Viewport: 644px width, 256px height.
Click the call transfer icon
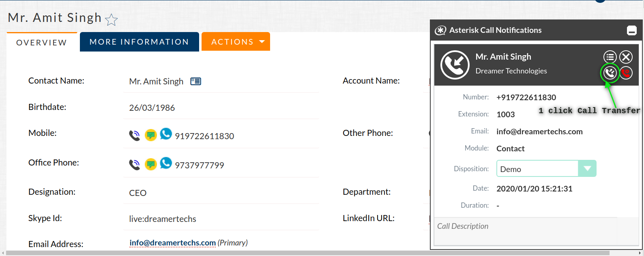tap(610, 73)
